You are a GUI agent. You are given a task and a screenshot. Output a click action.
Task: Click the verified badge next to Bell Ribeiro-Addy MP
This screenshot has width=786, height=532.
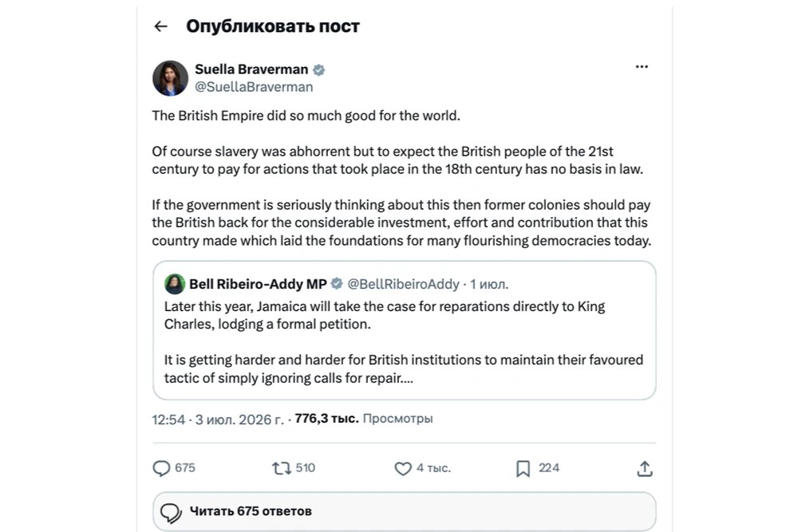pyautogui.click(x=337, y=283)
